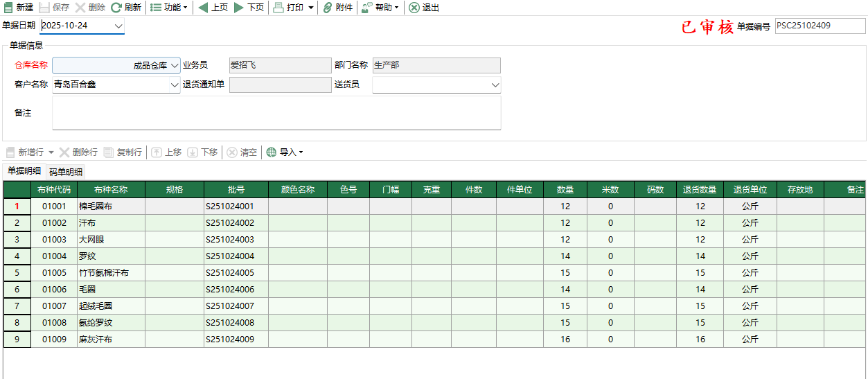Image resolution: width=868 pixels, height=379 pixels.
Task: Click the 存放地 column header
Action: point(800,189)
